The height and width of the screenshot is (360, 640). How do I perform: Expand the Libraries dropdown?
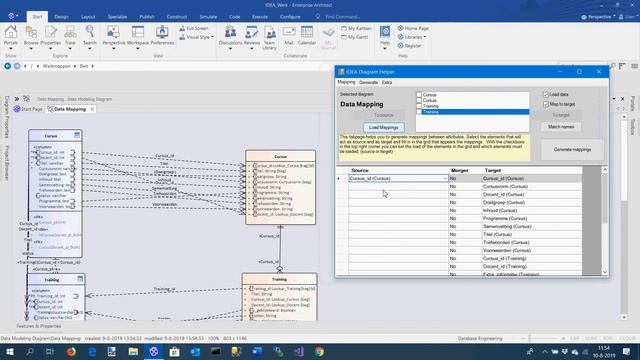(x=425, y=37)
